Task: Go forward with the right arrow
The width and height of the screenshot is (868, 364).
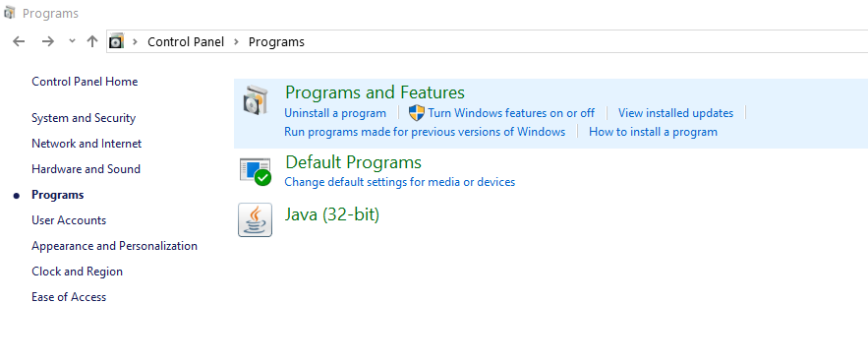Action: pyautogui.click(x=48, y=41)
